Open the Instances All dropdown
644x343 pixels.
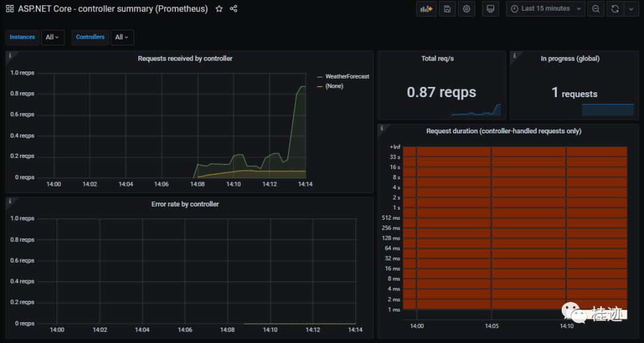[x=52, y=38]
